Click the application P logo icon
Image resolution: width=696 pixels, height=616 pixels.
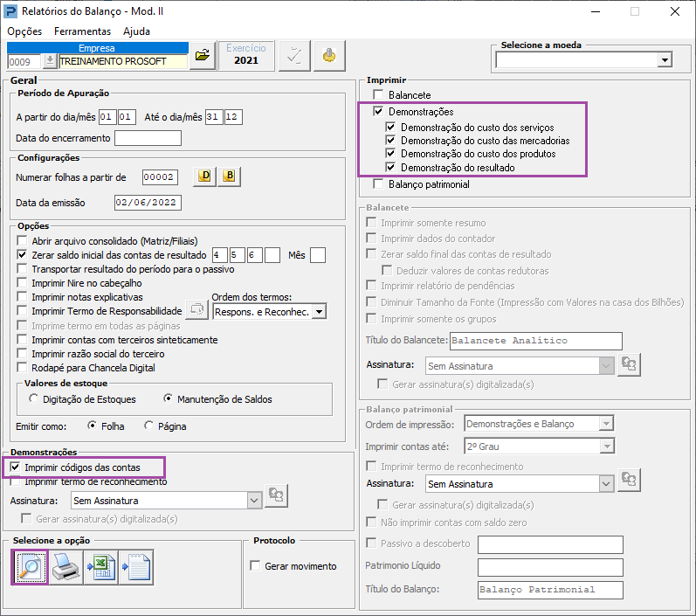pos(10,11)
